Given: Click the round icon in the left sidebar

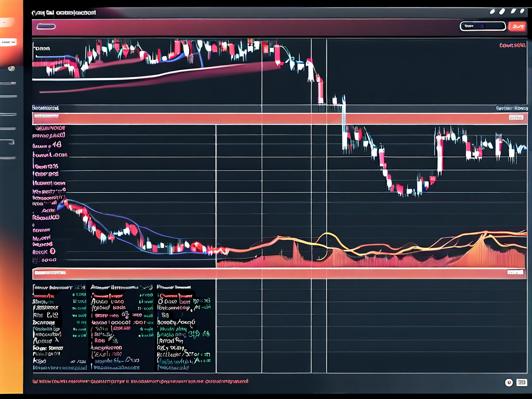Looking at the screenshot, I should click(x=11, y=68).
